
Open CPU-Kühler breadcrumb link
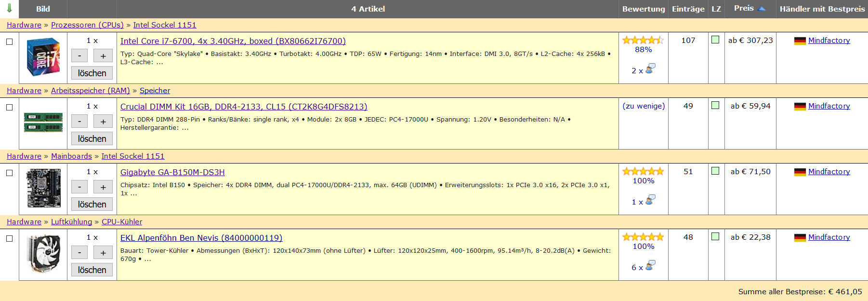tap(122, 222)
